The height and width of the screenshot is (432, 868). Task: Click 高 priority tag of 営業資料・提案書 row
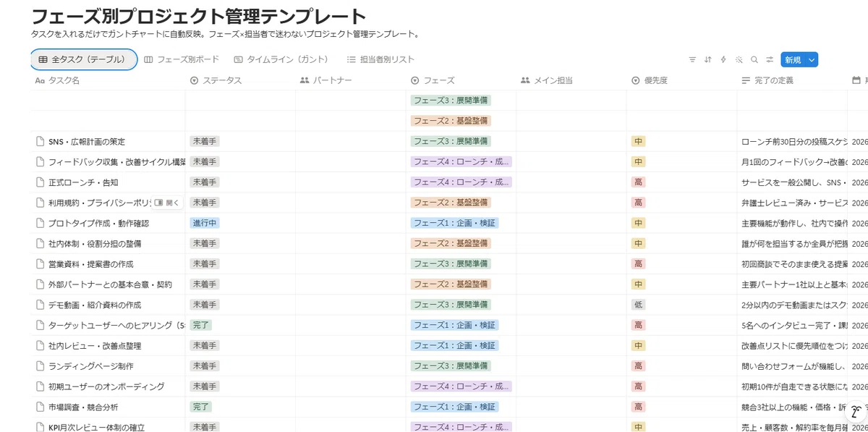tap(638, 263)
